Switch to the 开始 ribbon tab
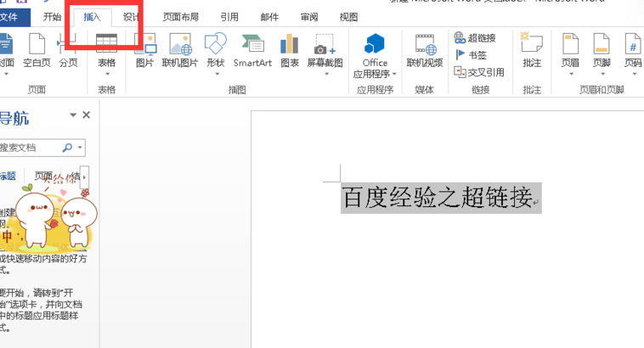Screen dimensions: 644x348 pyautogui.click(x=52, y=17)
